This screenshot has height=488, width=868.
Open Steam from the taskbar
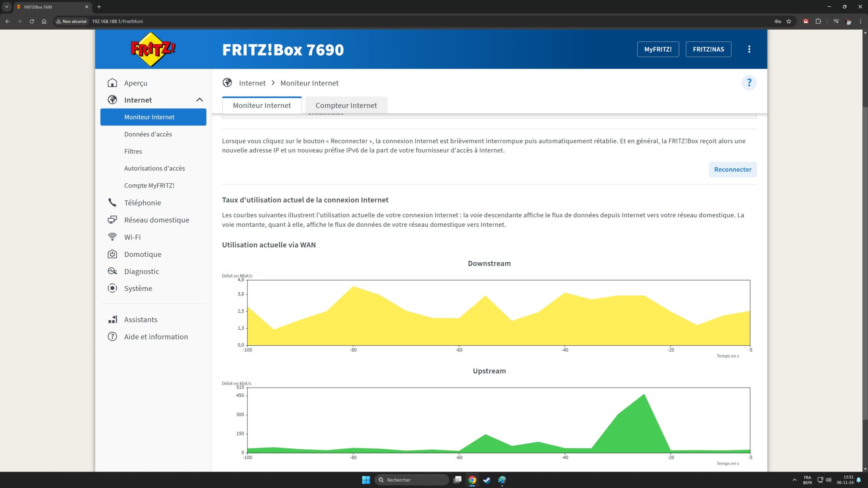pos(487,480)
